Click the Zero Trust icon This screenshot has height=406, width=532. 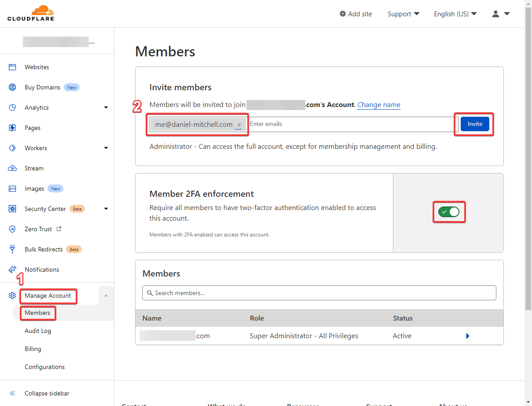[x=12, y=229]
